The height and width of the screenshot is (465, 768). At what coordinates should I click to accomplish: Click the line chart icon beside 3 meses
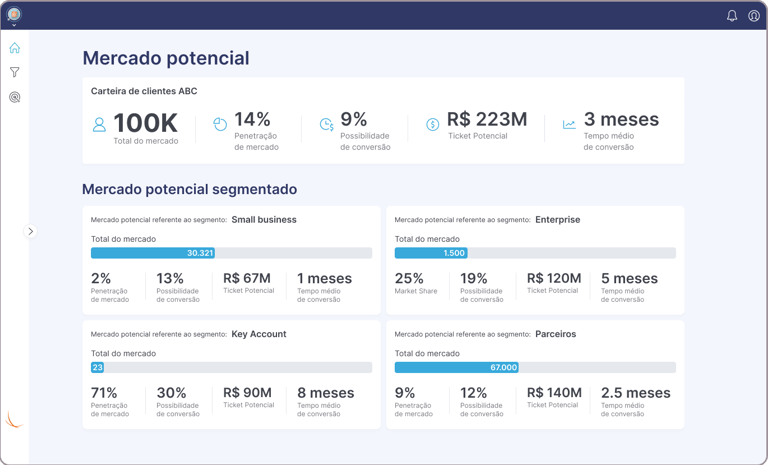coord(569,124)
